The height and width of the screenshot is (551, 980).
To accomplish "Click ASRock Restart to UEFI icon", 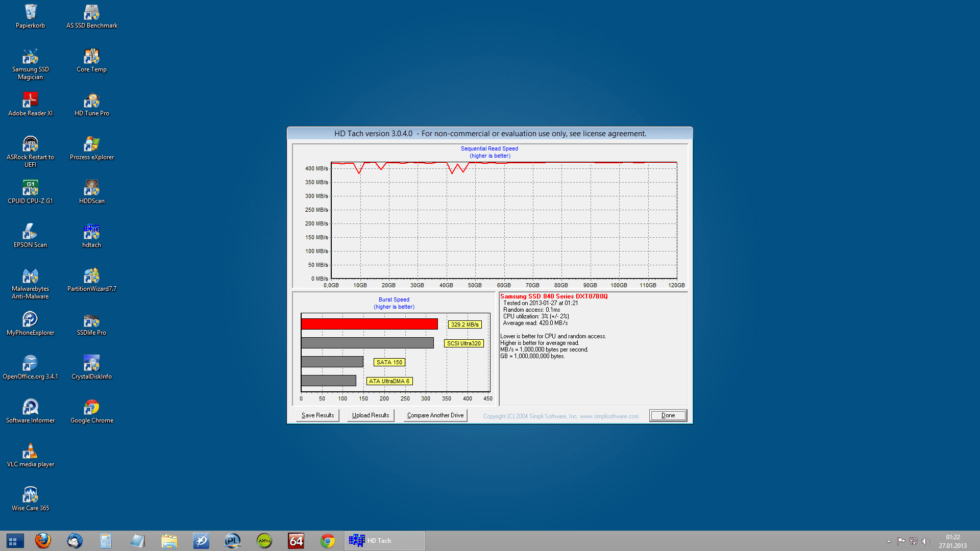I will point(30,152).
